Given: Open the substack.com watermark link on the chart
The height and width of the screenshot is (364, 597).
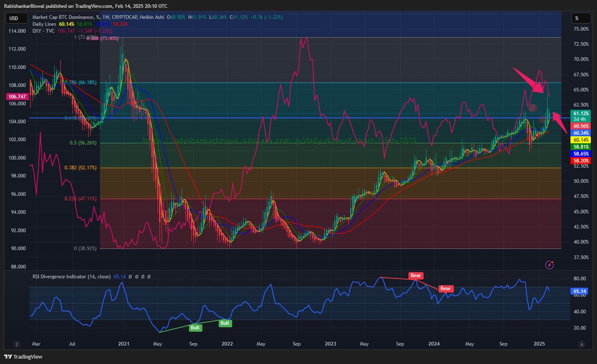Looking at the screenshot, I should [x=281, y=140].
